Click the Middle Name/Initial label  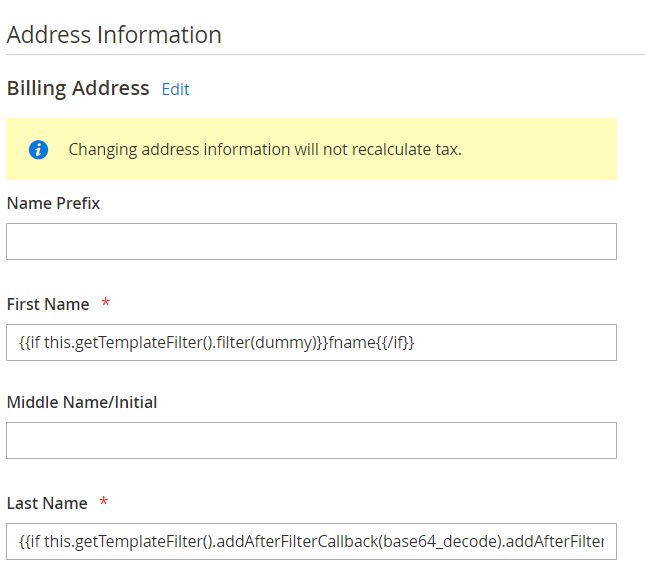[82, 402]
